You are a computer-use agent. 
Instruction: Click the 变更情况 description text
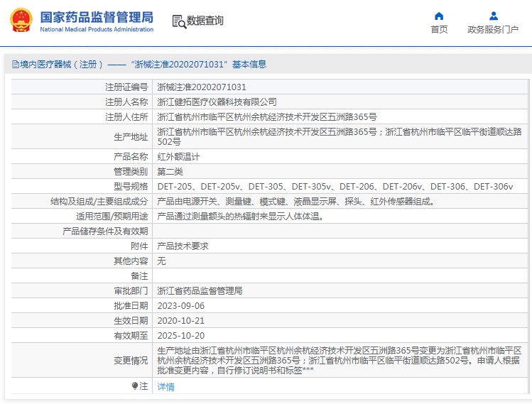coord(341,360)
